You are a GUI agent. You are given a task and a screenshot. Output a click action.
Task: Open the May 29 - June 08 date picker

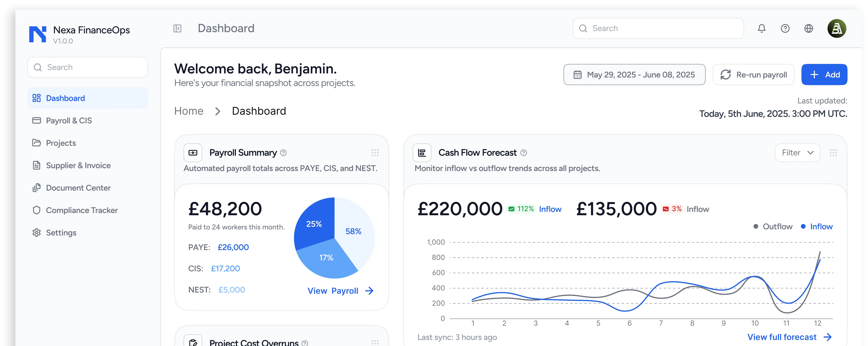click(634, 74)
